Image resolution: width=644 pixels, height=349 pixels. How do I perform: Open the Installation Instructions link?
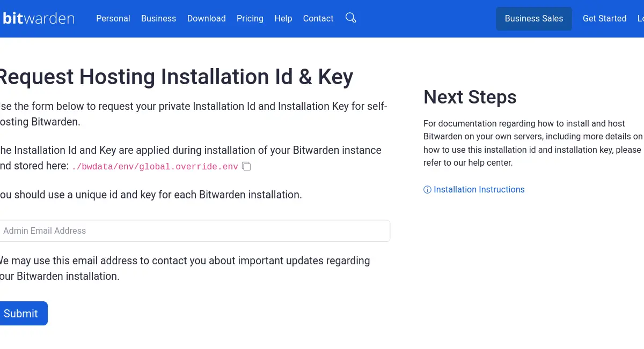(x=474, y=189)
